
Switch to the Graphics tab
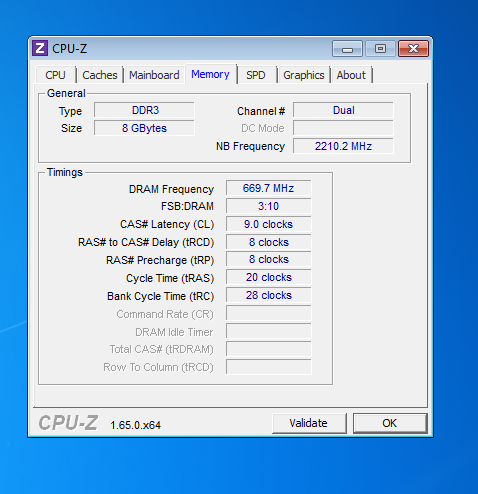(304, 75)
